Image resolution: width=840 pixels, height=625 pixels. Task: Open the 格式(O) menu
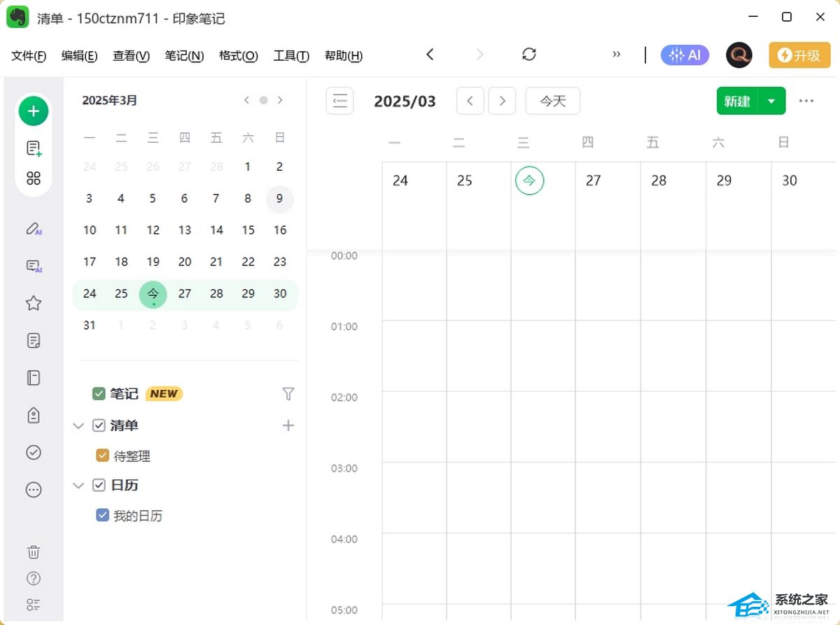coord(238,56)
